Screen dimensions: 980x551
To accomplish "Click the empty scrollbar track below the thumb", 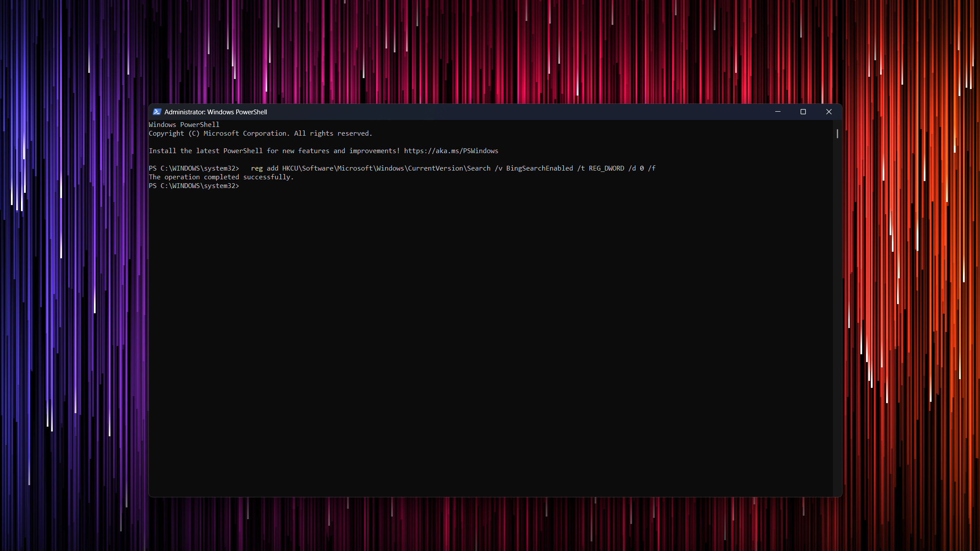I will click(837, 314).
